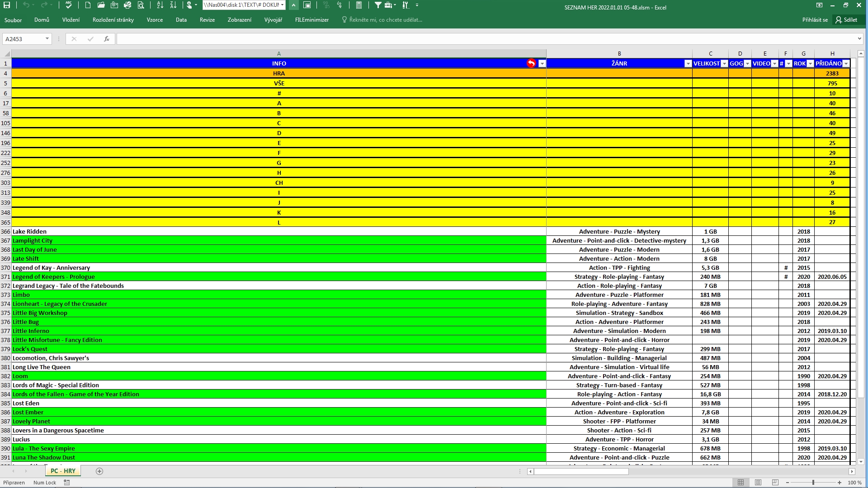The height and width of the screenshot is (488, 868).
Task: Zoom out with minus button
Action: (788, 483)
